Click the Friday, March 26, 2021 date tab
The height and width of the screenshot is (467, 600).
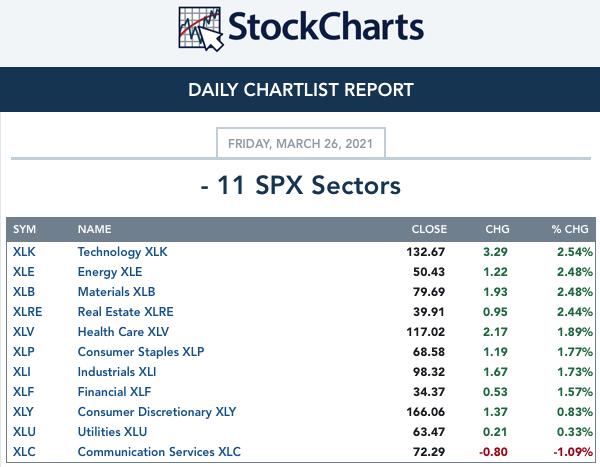click(x=301, y=143)
